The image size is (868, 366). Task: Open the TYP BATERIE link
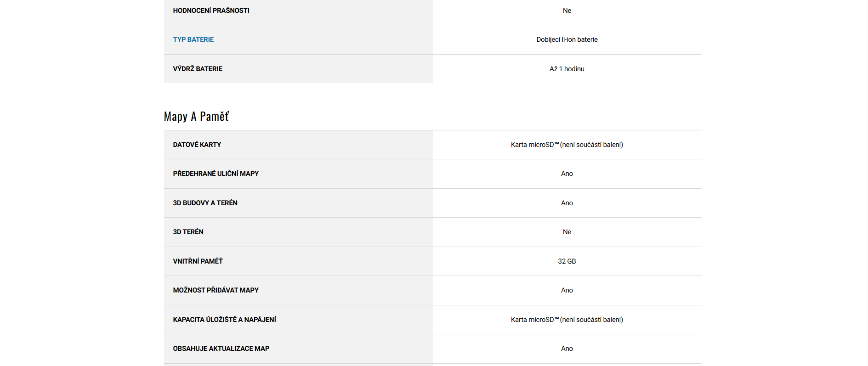tap(193, 39)
